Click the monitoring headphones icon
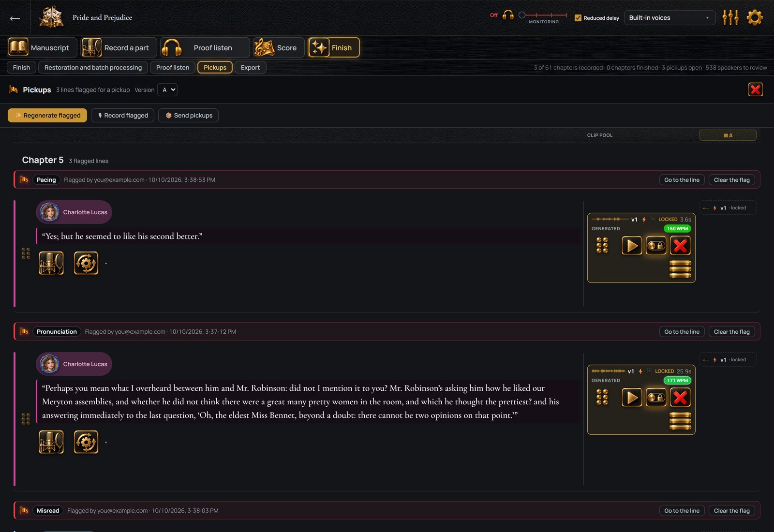This screenshot has height=532, width=774. tap(508, 15)
